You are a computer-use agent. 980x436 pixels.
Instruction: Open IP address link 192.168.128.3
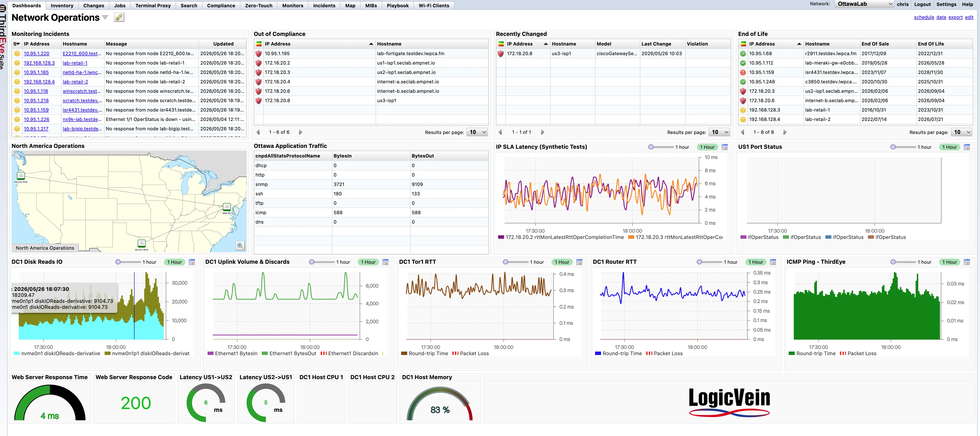[39, 63]
